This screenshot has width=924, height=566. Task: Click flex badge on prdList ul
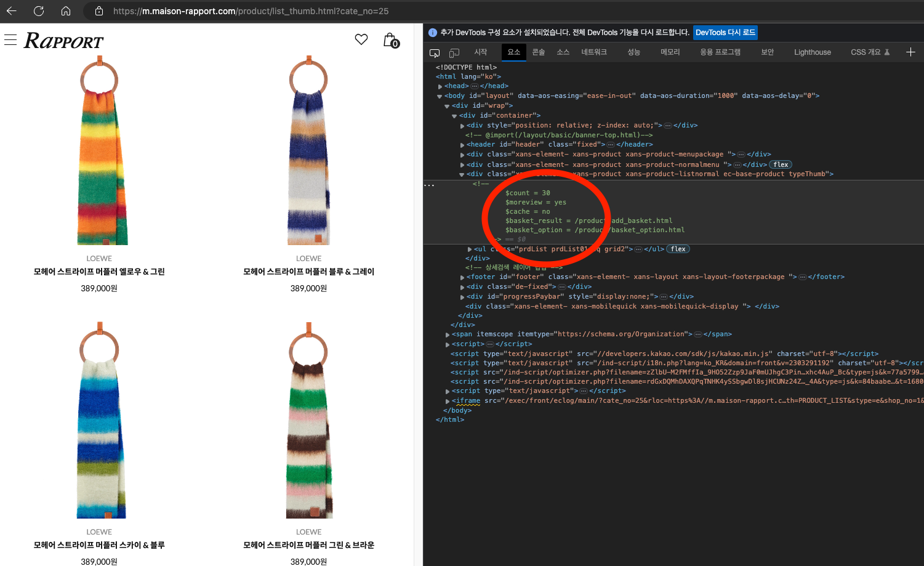click(x=678, y=249)
